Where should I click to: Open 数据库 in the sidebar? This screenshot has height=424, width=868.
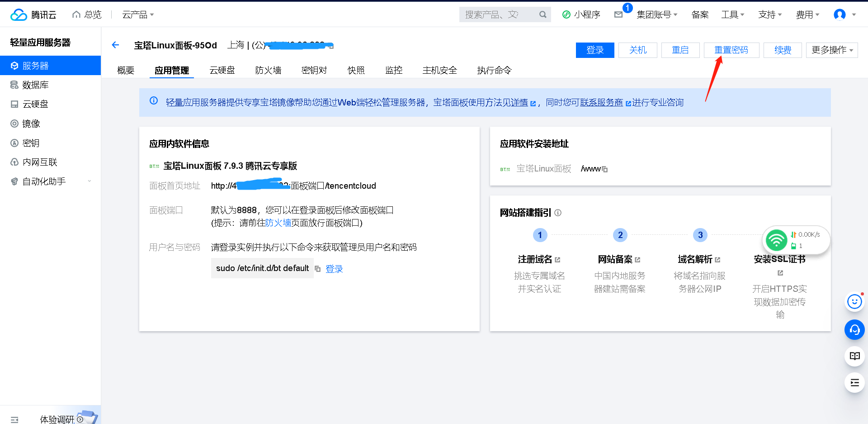(50, 85)
